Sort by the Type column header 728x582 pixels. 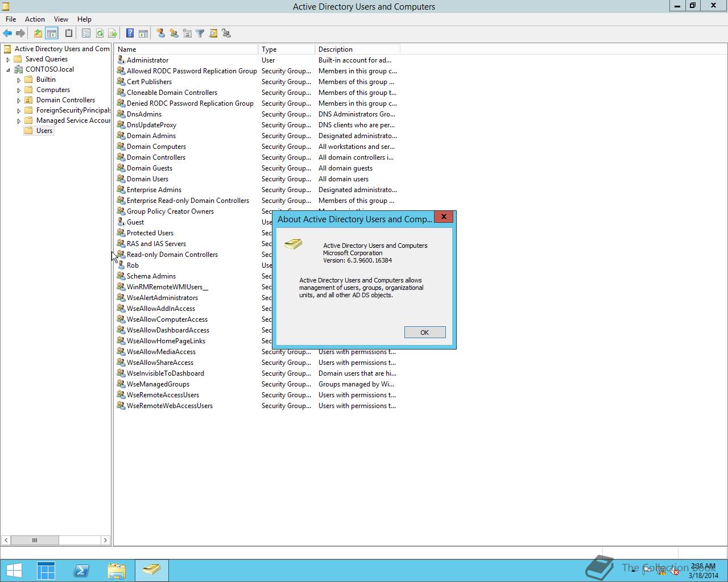tap(287, 49)
